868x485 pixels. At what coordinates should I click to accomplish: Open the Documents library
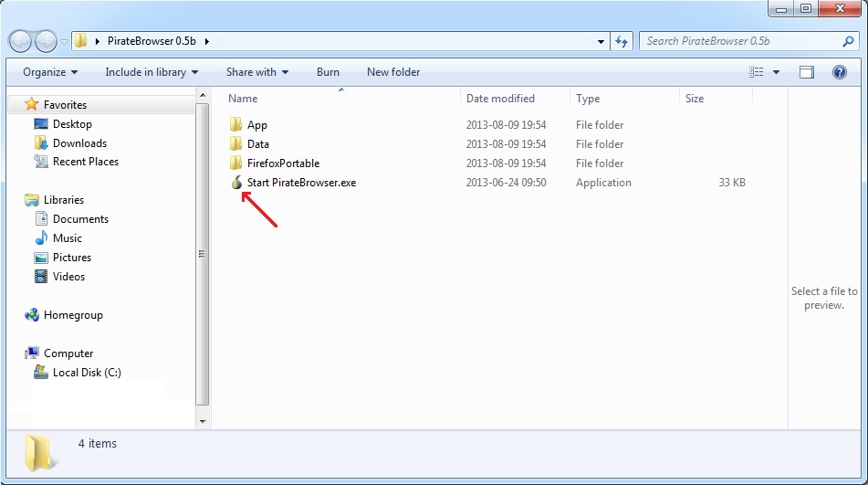point(81,219)
